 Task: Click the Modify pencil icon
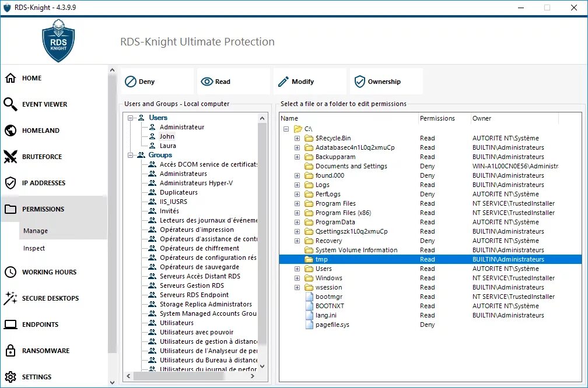283,82
